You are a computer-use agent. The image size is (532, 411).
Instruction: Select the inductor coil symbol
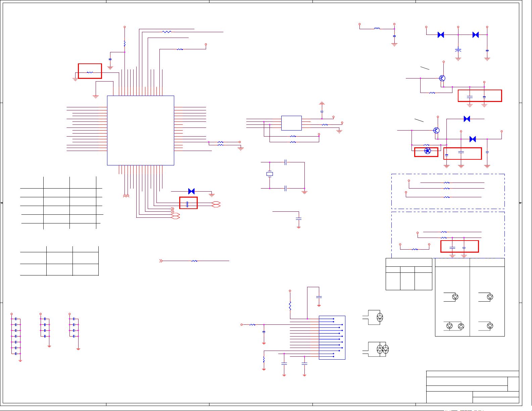tap(377, 29)
